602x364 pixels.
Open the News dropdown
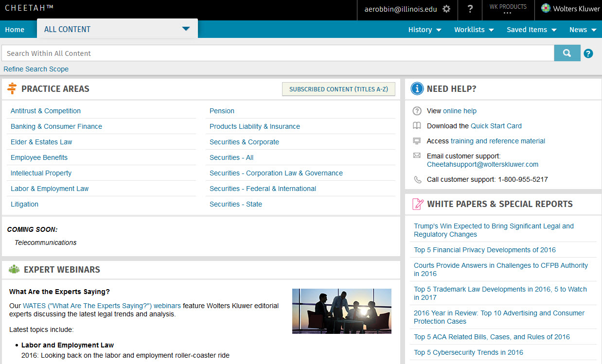pyautogui.click(x=583, y=30)
